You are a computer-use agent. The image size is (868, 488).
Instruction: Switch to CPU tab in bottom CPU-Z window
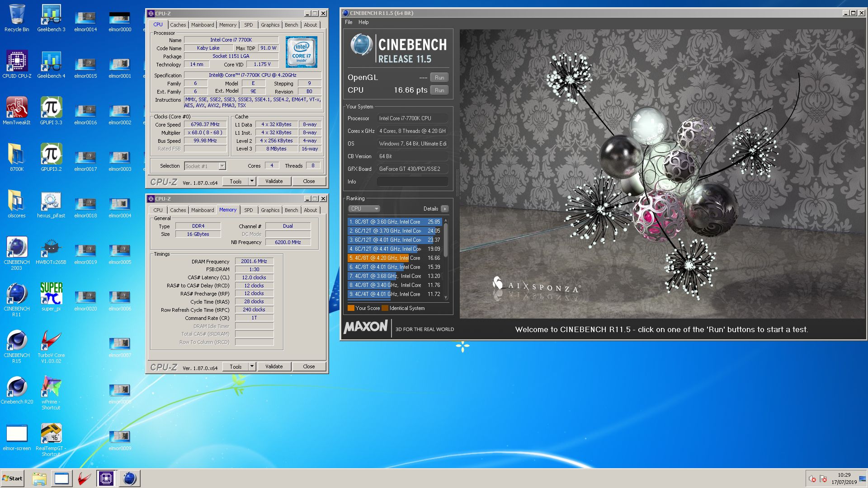158,210
